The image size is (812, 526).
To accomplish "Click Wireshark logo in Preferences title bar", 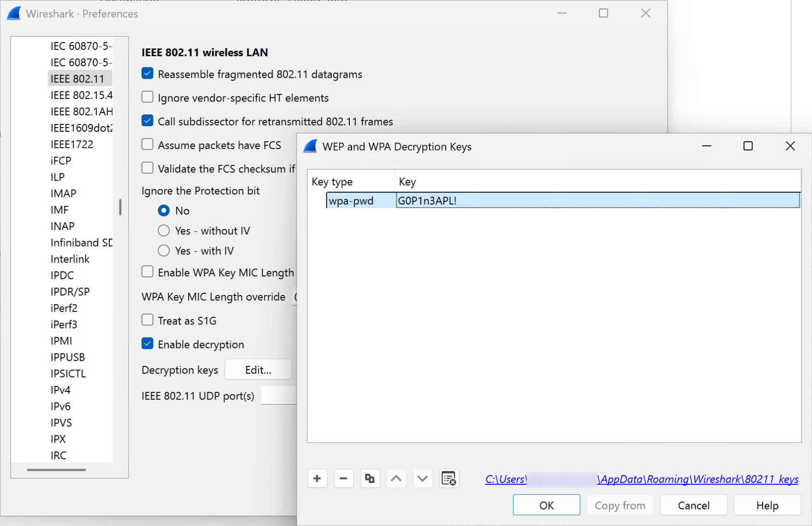I will pos(14,13).
